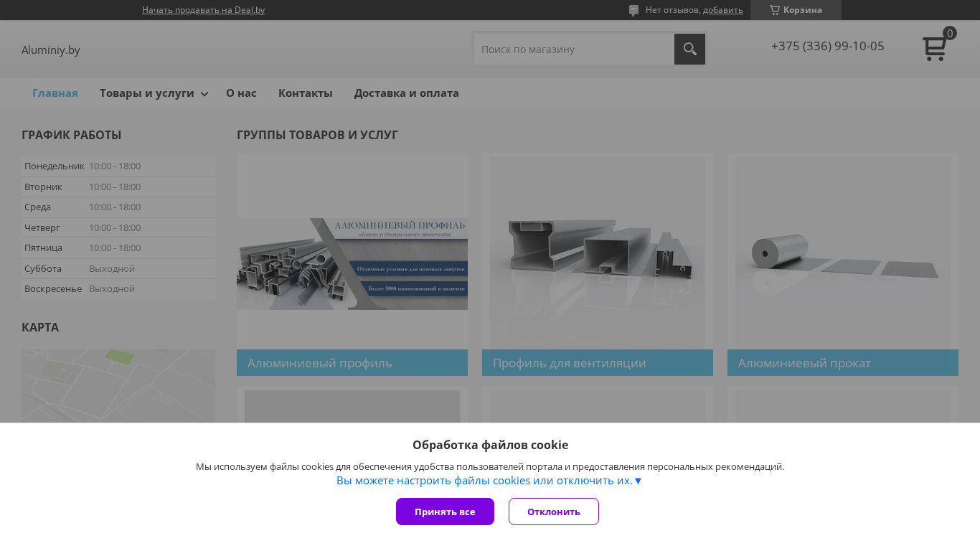Expand cookie settings link with triangle
980x551 pixels.
pos(489,481)
